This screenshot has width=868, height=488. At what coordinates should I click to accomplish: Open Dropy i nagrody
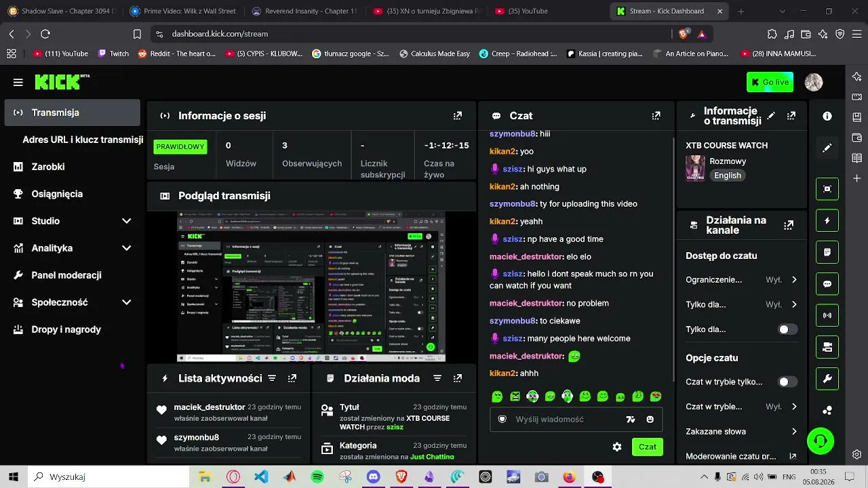[x=73, y=329]
